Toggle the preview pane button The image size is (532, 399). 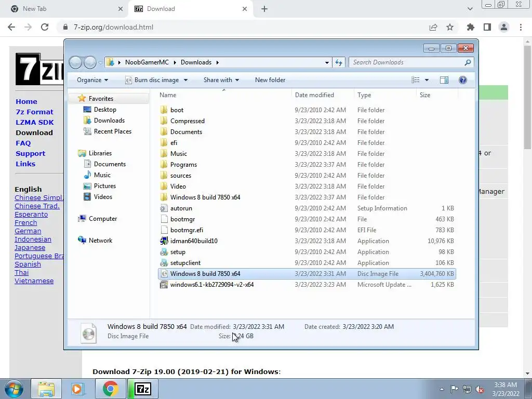tap(444, 80)
